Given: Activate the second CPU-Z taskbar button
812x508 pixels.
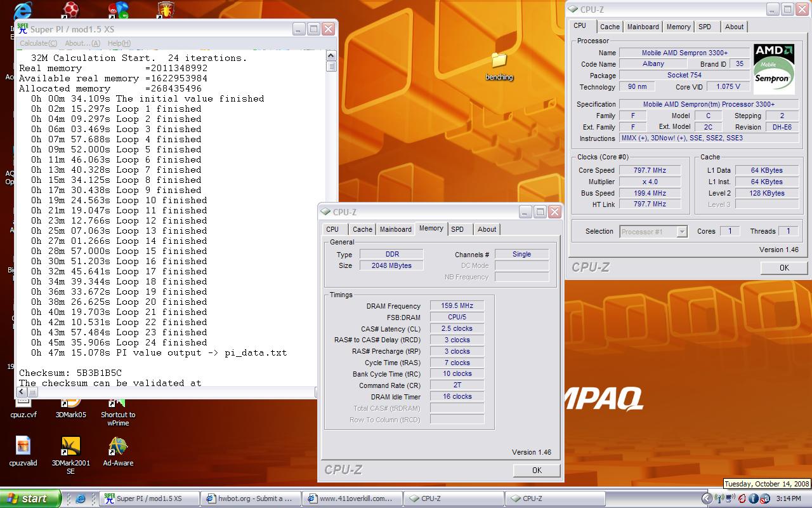Looking at the screenshot, I should (x=555, y=498).
